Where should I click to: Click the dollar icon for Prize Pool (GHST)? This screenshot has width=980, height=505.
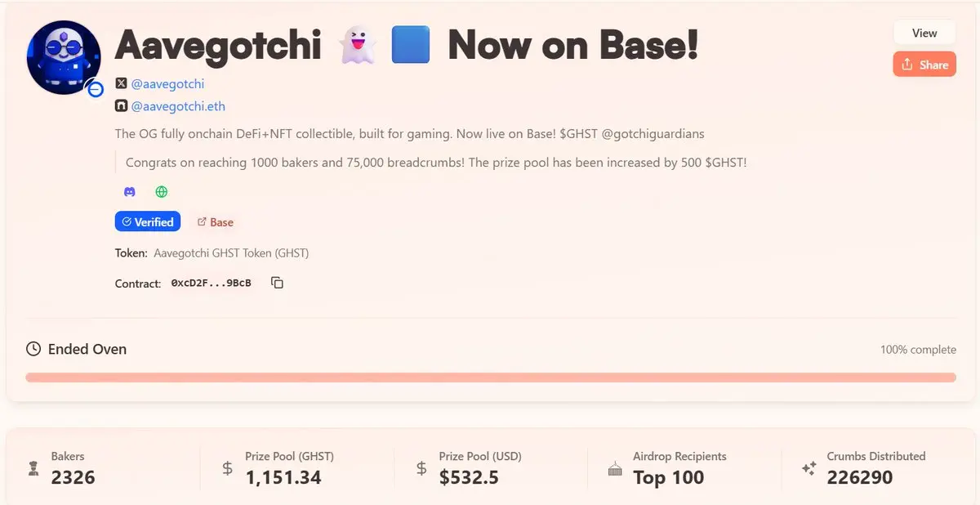[x=228, y=468]
